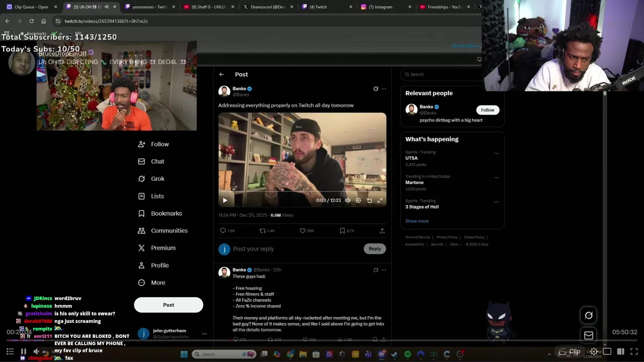Switch to the Deansocool X tab

(268, 7)
